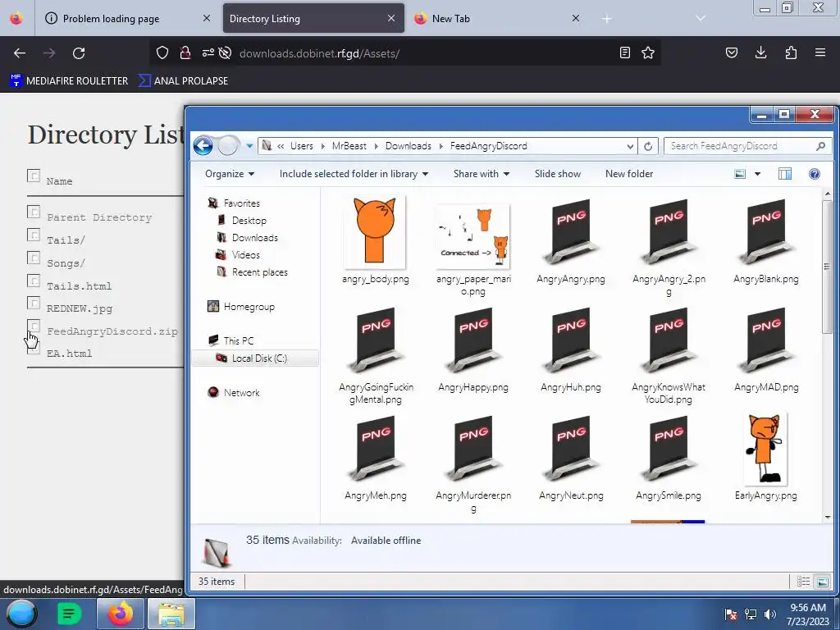Open the site permissions icon in address bar
The width and height of the screenshot is (840, 630).
click(208, 52)
